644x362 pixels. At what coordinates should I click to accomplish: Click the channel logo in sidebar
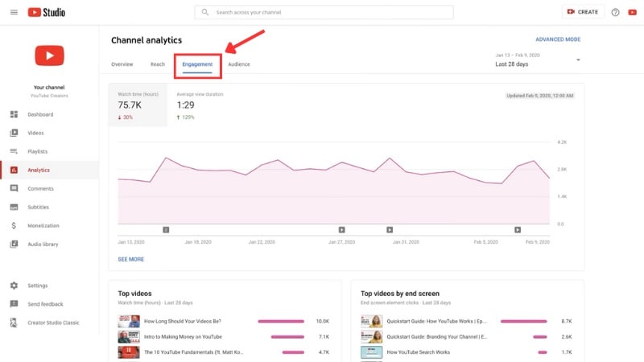click(x=49, y=56)
